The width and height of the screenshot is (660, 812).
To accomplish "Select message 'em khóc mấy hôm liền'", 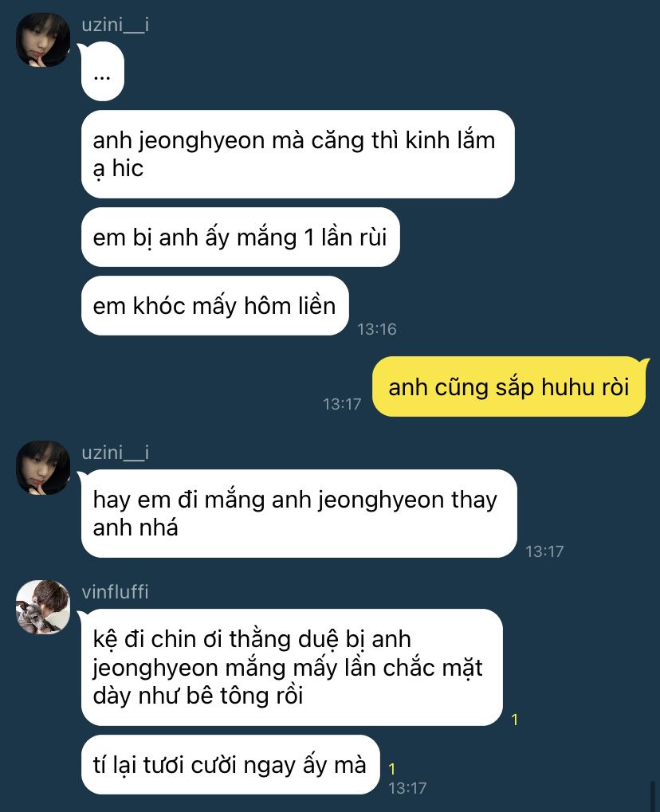I will pyautogui.click(x=215, y=305).
